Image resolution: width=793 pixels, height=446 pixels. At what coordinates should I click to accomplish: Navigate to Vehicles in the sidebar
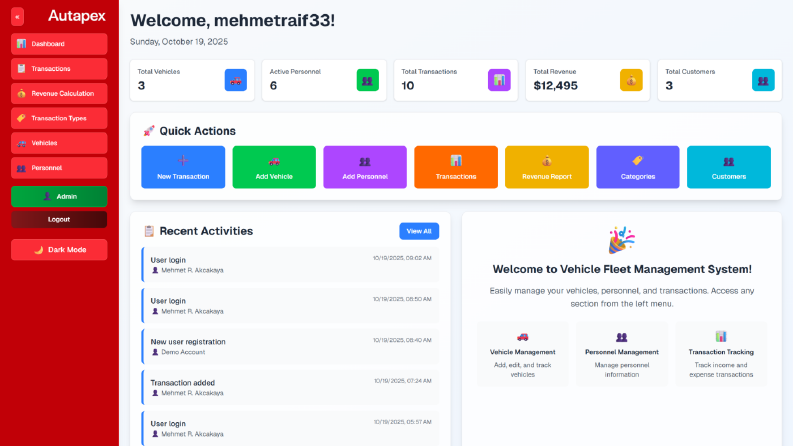59,143
